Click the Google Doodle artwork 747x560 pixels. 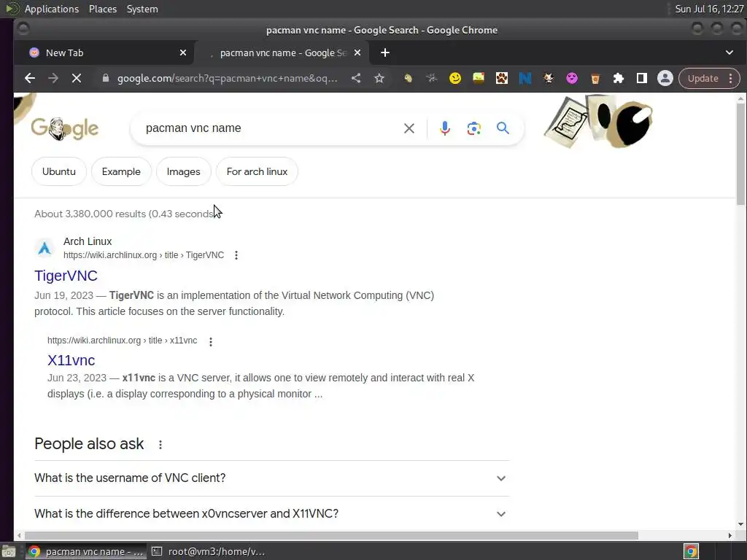pos(598,122)
